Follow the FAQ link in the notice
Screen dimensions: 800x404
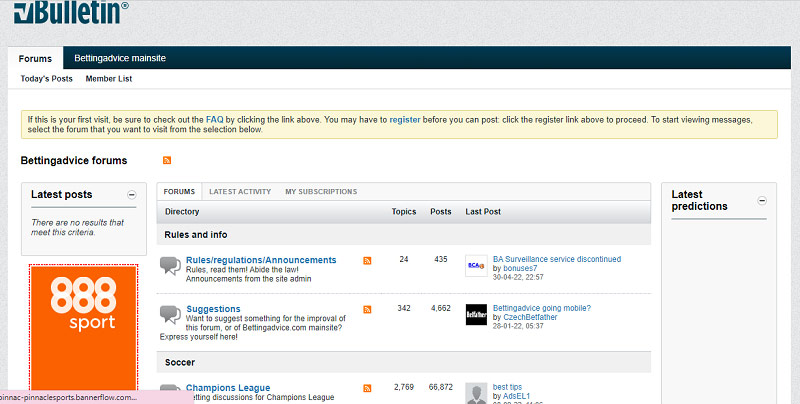(x=215, y=120)
